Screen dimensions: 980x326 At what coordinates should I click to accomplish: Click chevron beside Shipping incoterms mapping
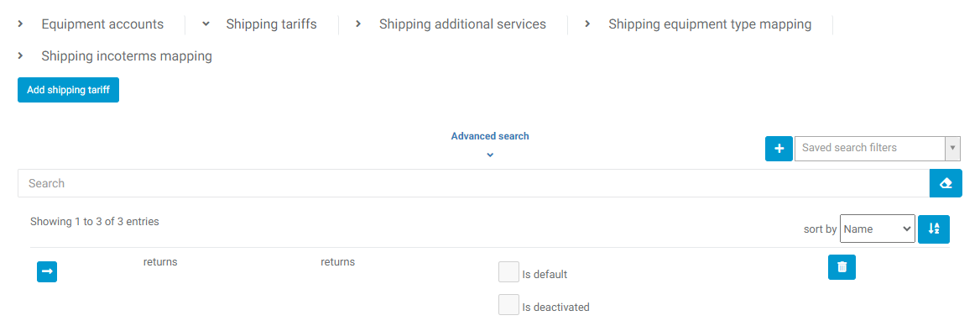click(x=21, y=55)
